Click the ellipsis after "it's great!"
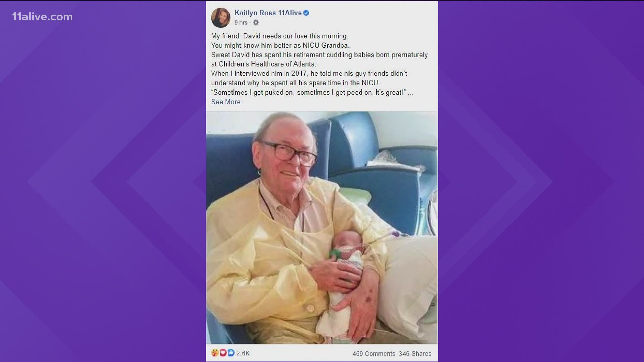 (410, 93)
